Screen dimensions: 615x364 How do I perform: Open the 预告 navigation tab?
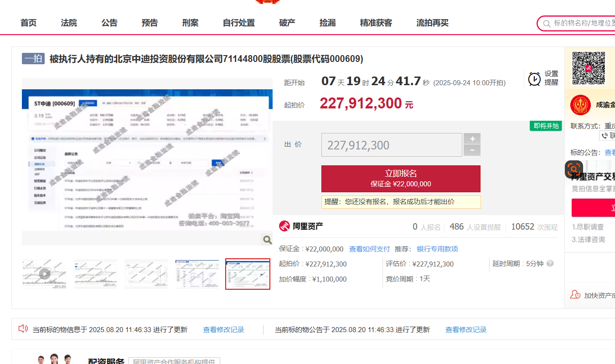pos(150,23)
